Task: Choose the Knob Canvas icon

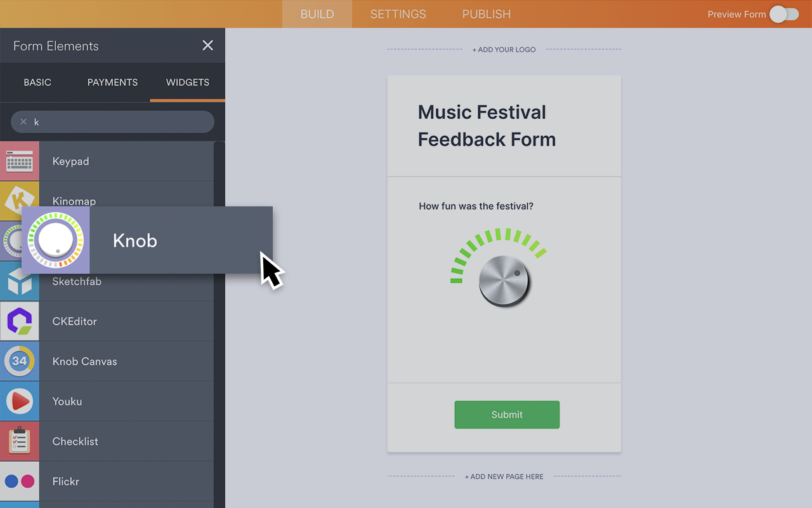Action: (19, 361)
